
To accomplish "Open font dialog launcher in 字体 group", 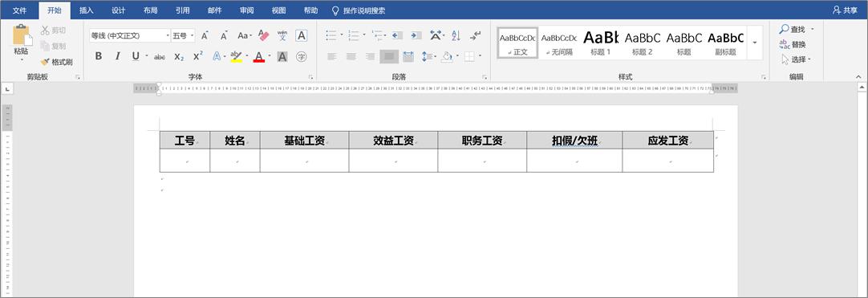I will click(x=311, y=77).
